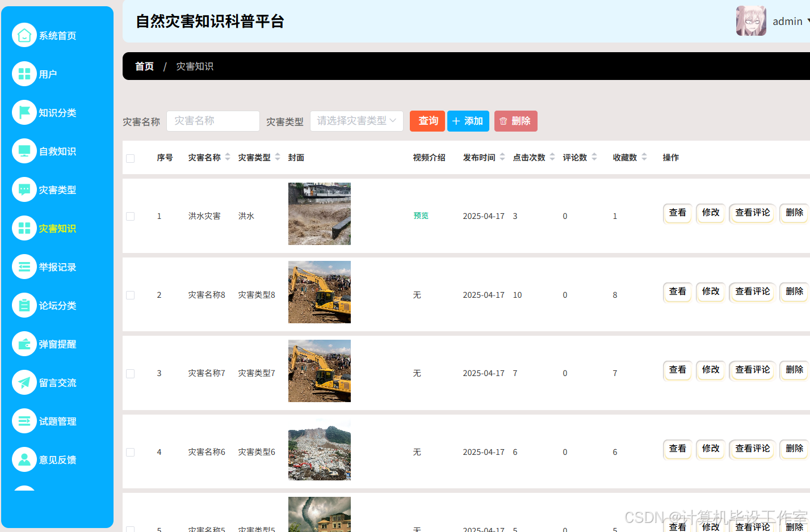The height and width of the screenshot is (532, 810).
Task: Click 删除 for 灾害名称7 row
Action: tap(794, 370)
